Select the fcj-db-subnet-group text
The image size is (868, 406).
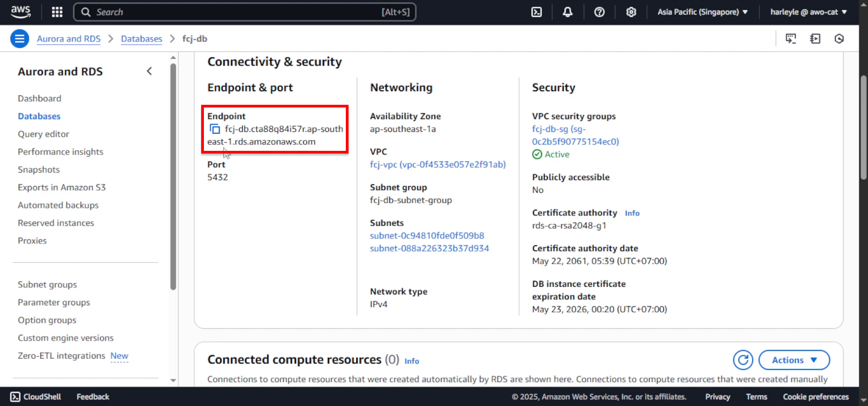[x=410, y=200]
